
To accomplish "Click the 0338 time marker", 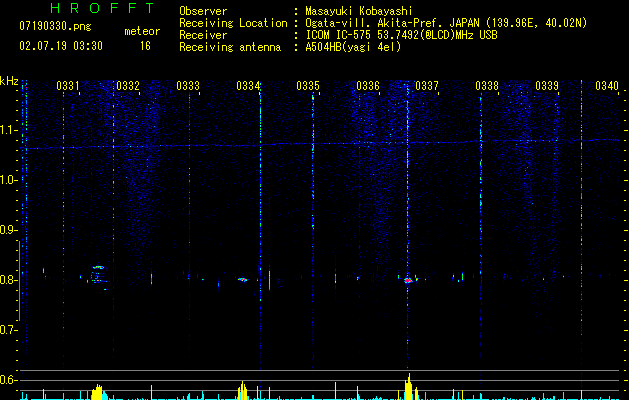I will (x=487, y=86).
